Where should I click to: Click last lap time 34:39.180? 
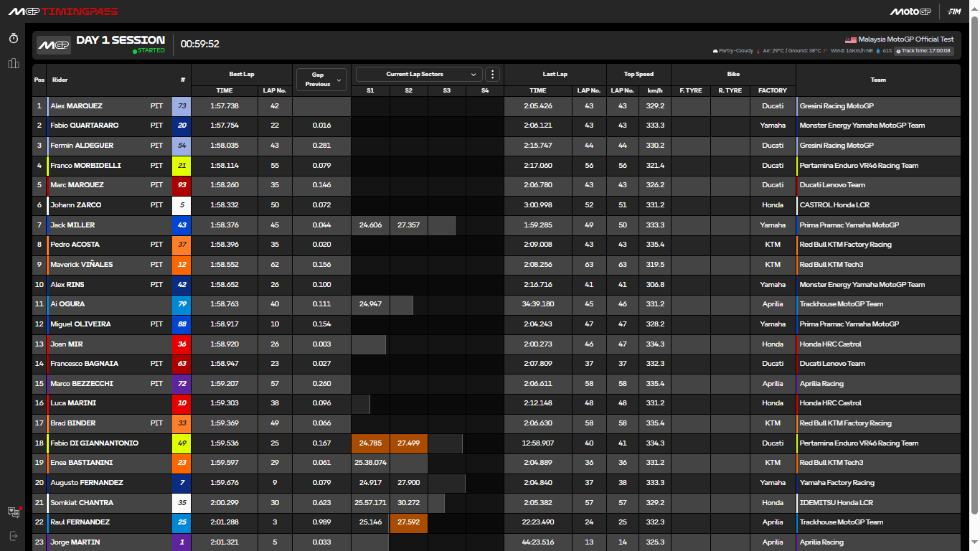tap(538, 304)
